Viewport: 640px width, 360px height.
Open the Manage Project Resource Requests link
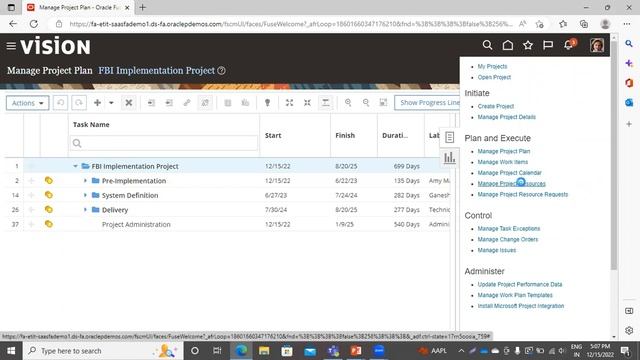coord(523,195)
